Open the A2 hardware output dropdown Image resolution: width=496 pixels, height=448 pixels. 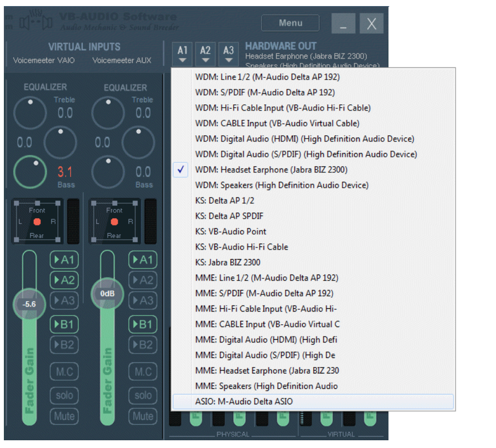(x=205, y=54)
